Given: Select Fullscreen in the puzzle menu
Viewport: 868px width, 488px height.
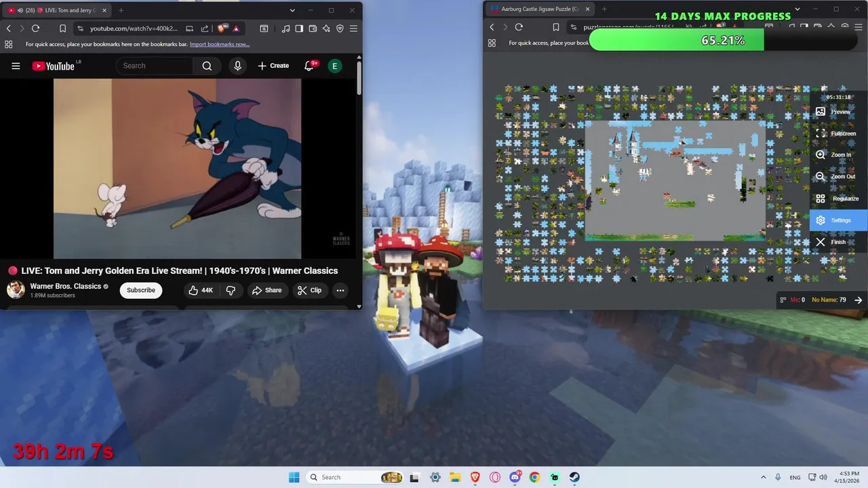Looking at the screenshot, I should [837, 134].
